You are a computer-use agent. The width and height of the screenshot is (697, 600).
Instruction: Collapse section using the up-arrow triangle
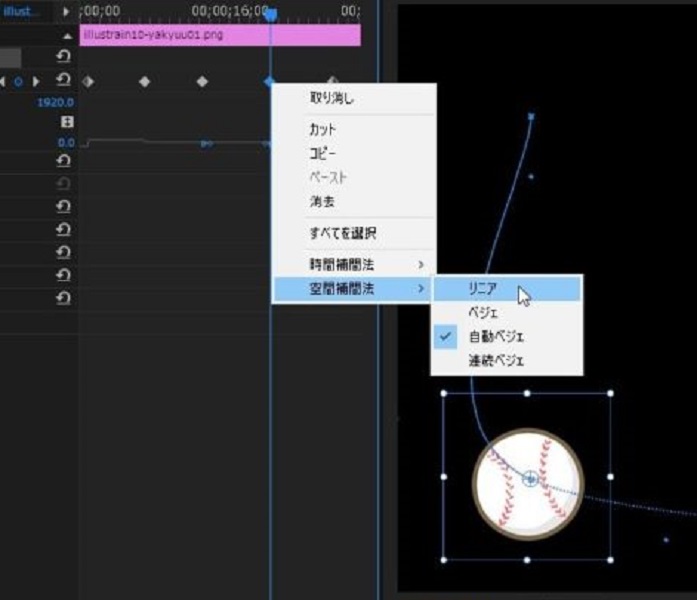(68, 36)
